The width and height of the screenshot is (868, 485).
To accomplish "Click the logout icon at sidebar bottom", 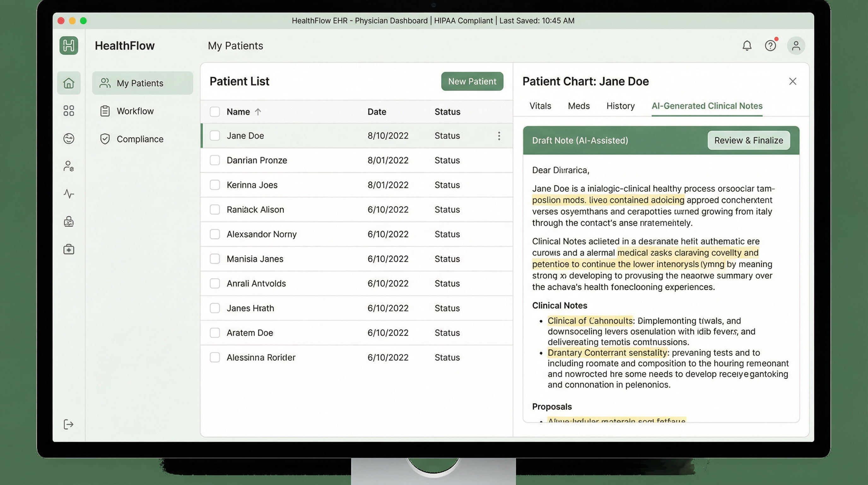I will (69, 424).
